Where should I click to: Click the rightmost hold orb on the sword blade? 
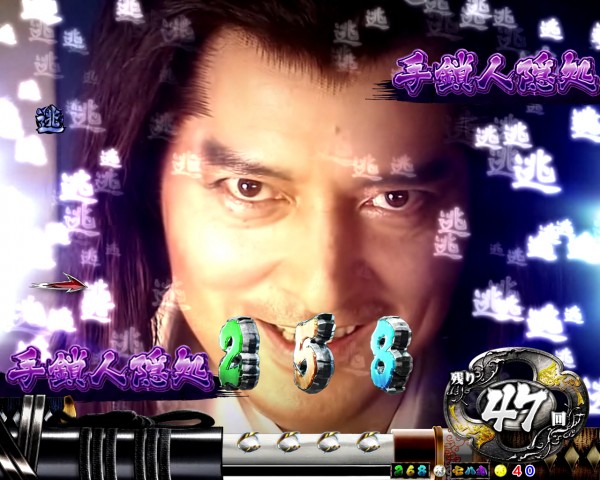368,441
